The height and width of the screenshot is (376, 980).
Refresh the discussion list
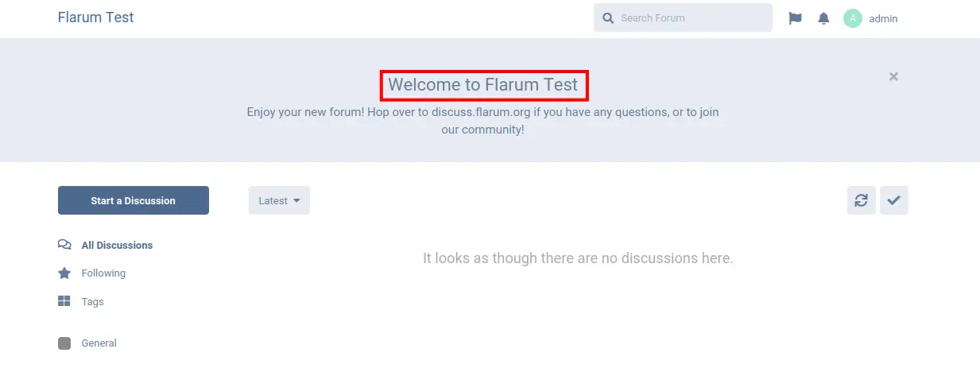click(x=862, y=200)
